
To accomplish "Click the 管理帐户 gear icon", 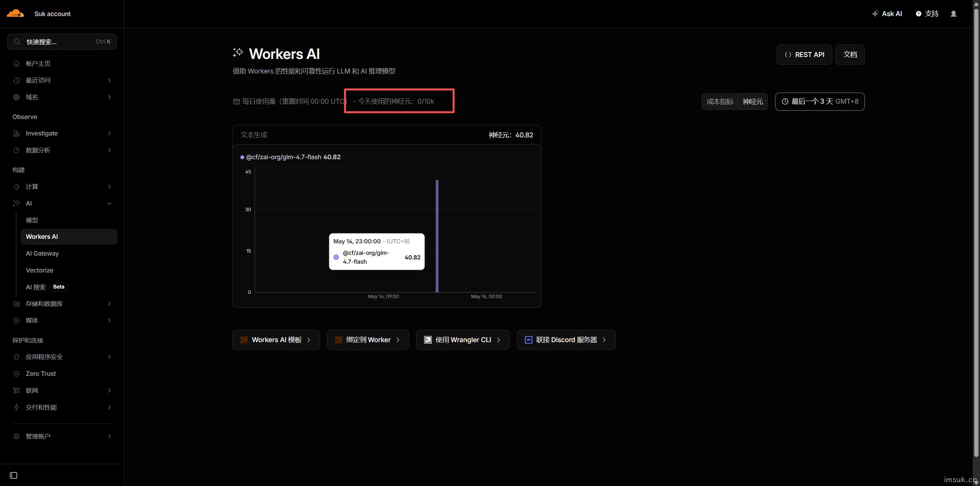I will point(16,437).
